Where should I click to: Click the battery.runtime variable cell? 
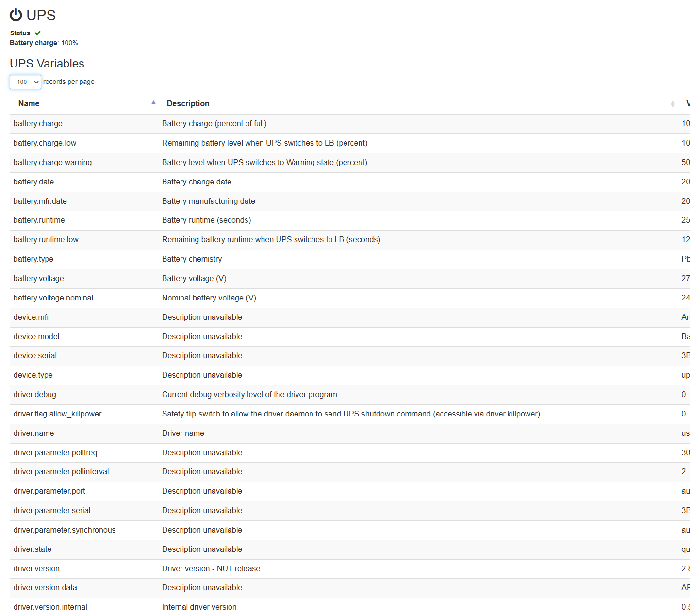pyautogui.click(x=39, y=220)
